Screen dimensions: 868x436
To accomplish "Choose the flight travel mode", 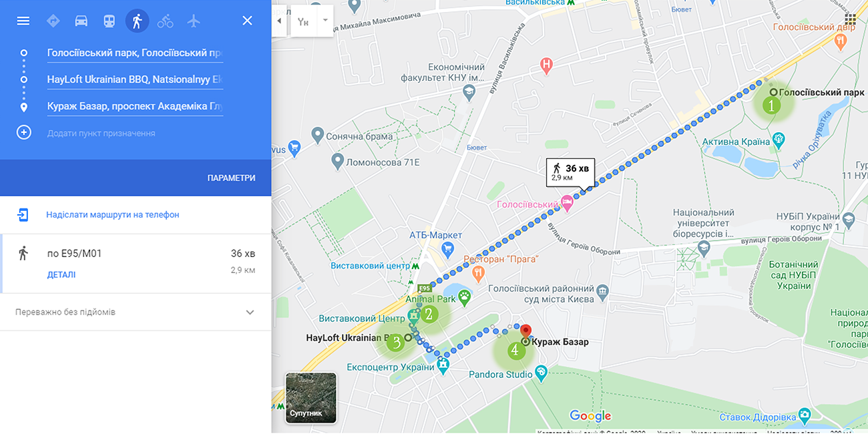I will 194,21.
